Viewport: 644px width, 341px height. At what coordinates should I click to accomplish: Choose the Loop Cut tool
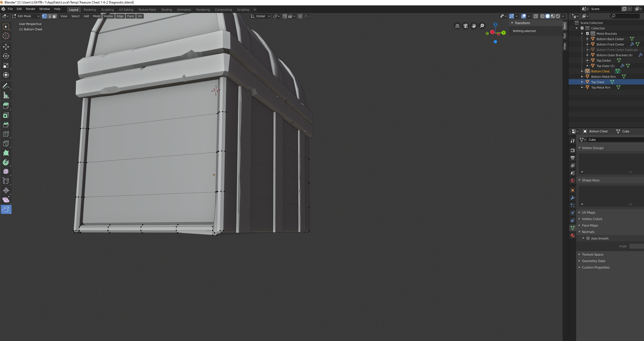click(x=6, y=134)
